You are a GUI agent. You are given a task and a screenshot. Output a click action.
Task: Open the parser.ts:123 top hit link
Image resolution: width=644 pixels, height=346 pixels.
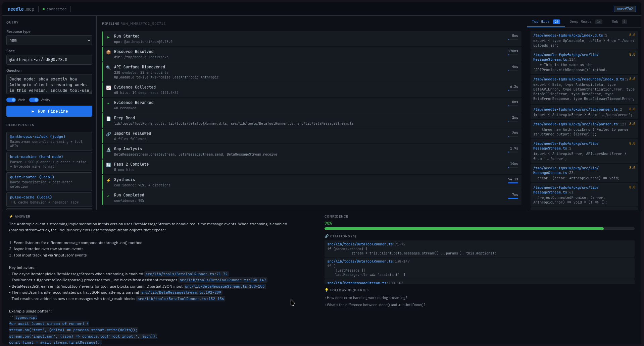tap(580, 124)
